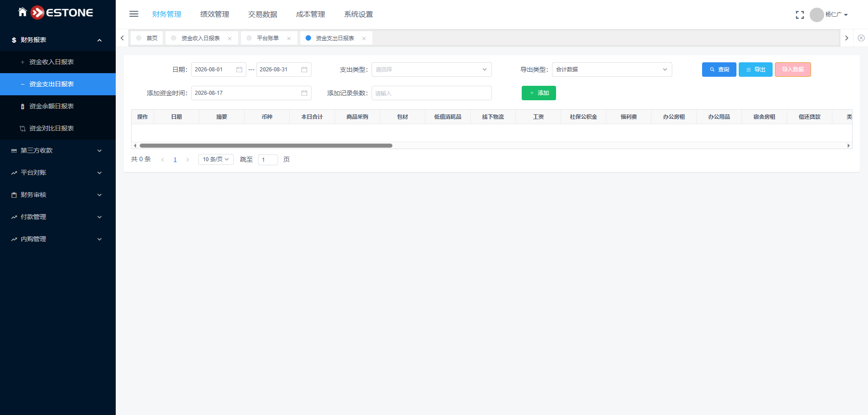Screen dimensions: 868x415
Task: Switch to the 资金收入日报表 tab
Action: pos(201,38)
